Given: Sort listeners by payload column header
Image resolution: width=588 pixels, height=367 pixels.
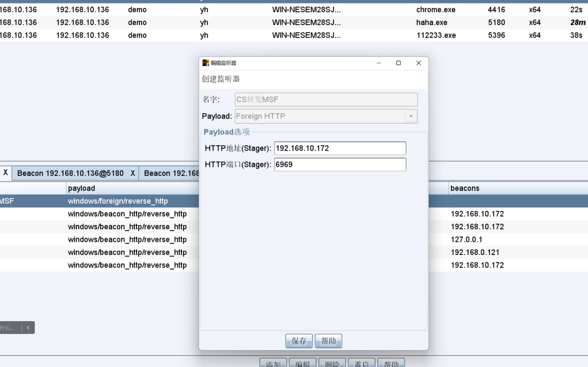Looking at the screenshot, I should (x=82, y=188).
